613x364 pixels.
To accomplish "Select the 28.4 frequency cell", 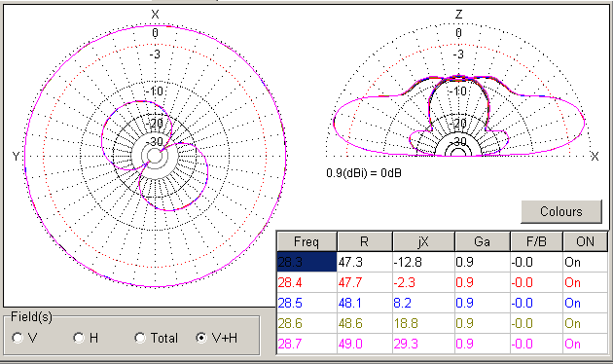I will [x=306, y=282].
